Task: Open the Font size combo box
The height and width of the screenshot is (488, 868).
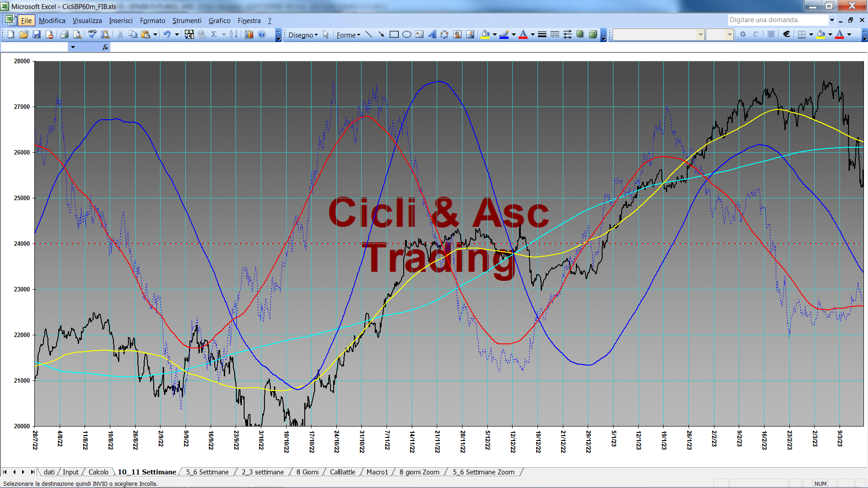Action: (720, 34)
